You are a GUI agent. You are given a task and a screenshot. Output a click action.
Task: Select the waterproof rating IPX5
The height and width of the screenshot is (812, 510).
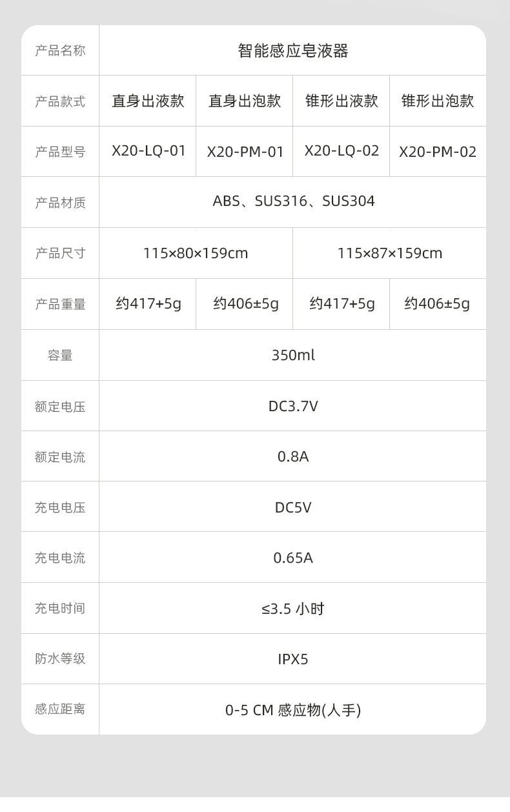coord(293,659)
